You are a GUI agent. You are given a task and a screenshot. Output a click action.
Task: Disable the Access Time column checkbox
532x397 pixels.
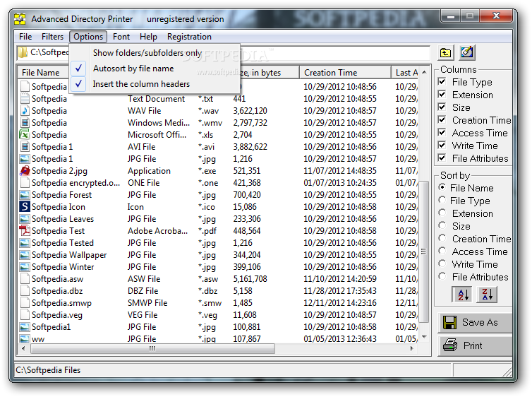[x=442, y=132]
